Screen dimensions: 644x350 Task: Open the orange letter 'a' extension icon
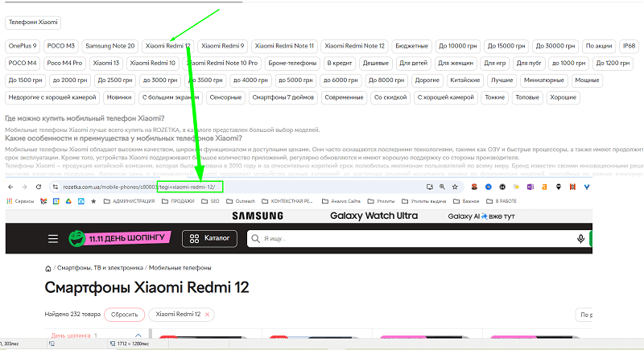(544, 187)
